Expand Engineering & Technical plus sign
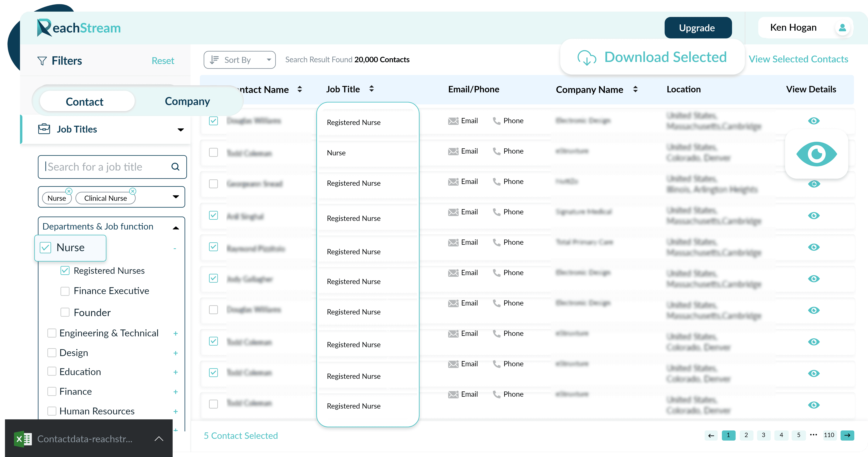868x457 pixels. 176,333
